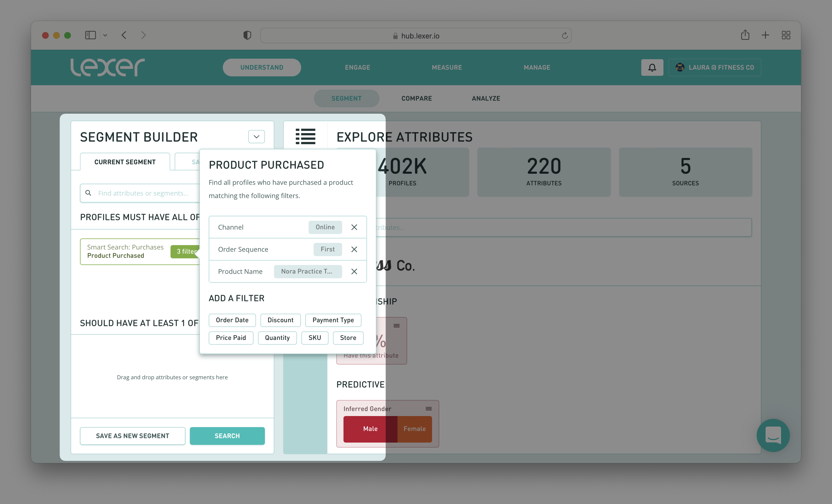Reload the page via refresh icon
The height and width of the screenshot is (504, 832).
coord(565,35)
